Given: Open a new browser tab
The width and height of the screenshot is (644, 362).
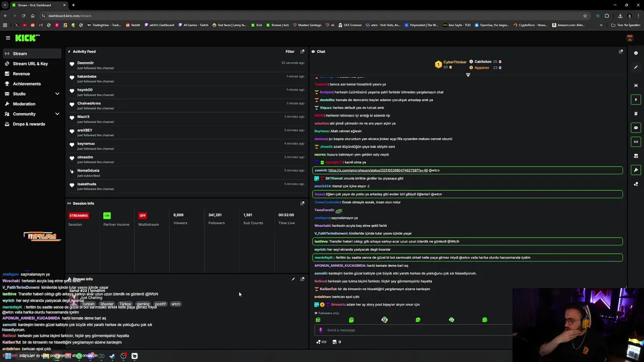Looking at the screenshot, I should [73, 5].
